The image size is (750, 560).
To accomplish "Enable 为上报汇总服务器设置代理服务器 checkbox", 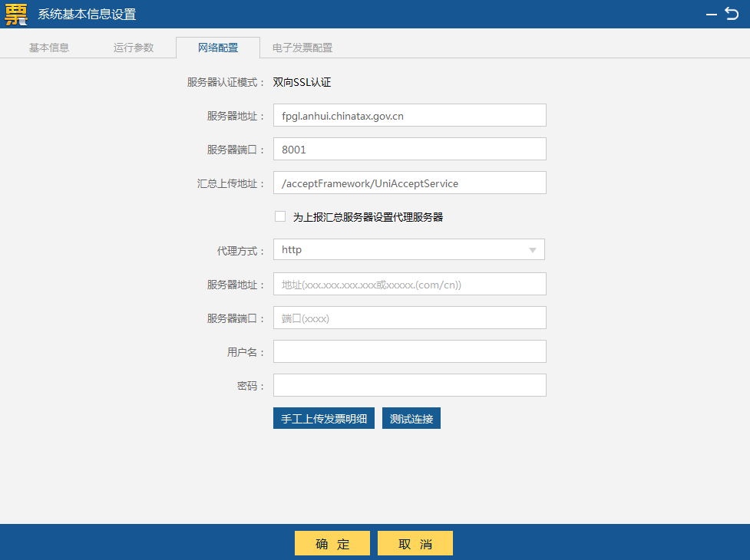I will (x=280, y=216).
